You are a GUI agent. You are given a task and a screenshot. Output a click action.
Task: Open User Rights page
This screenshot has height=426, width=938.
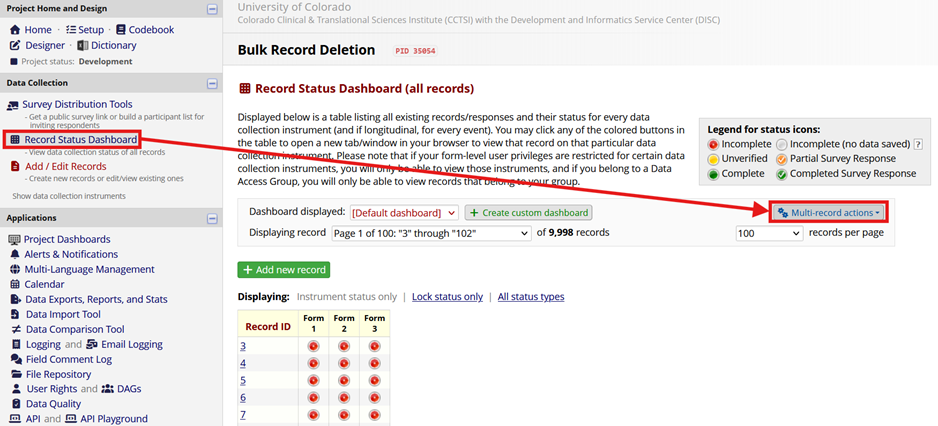51,389
